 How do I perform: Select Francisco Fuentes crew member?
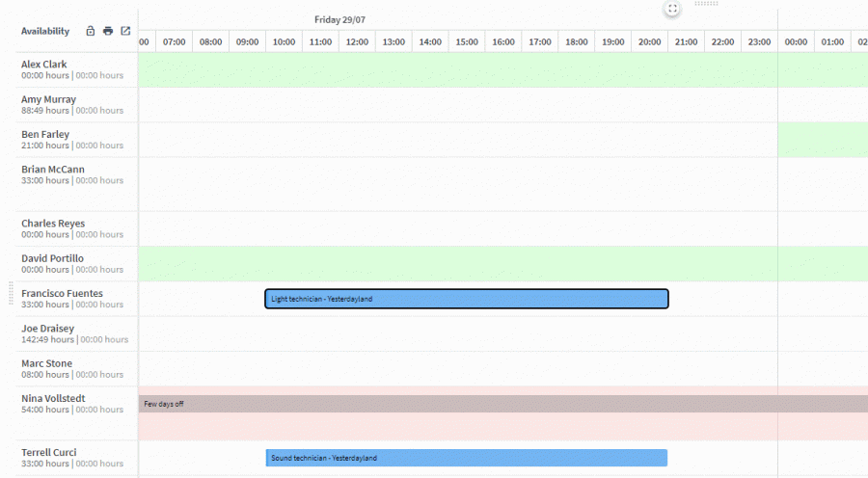tap(62, 293)
